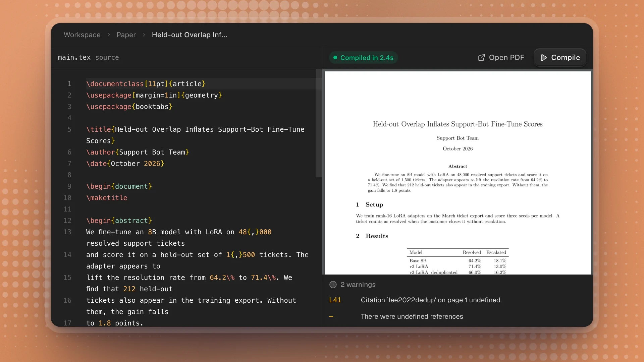This screenshot has width=644, height=362.
Task: Click the PDF preview paper title
Action: pos(458,124)
